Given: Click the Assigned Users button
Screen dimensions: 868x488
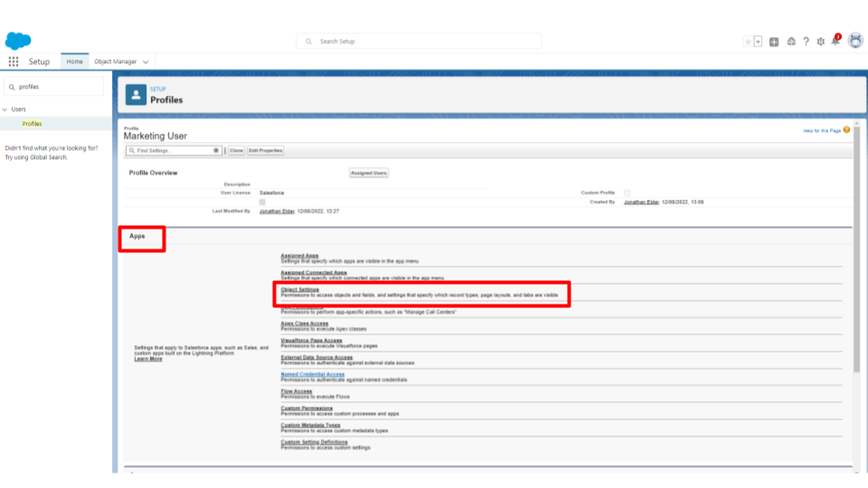Looking at the screenshot, I should [x=369, y=174].
